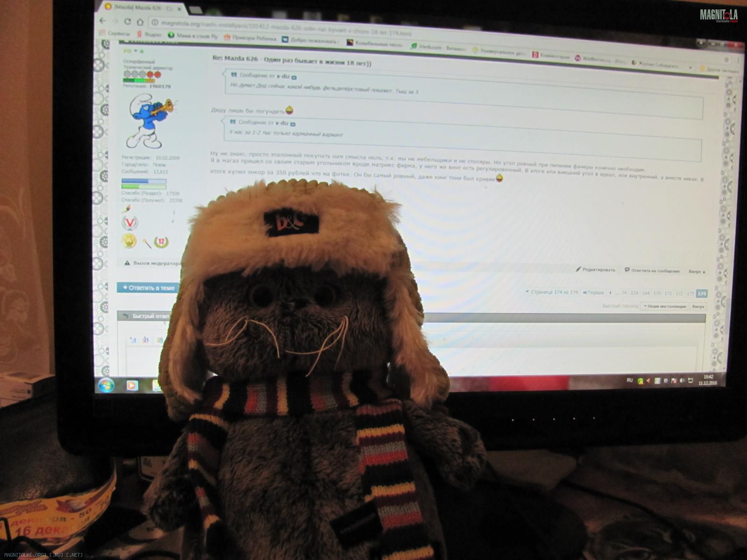Open the Другие закладки folder
Screen dimensions: 747x560
tap(719, 70)
